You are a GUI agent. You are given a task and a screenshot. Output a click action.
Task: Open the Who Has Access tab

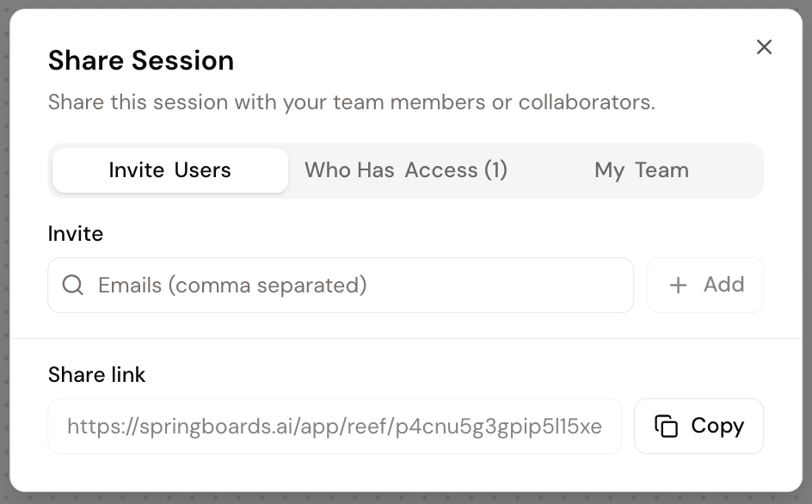pyautogui.click(x=405, y=170)
